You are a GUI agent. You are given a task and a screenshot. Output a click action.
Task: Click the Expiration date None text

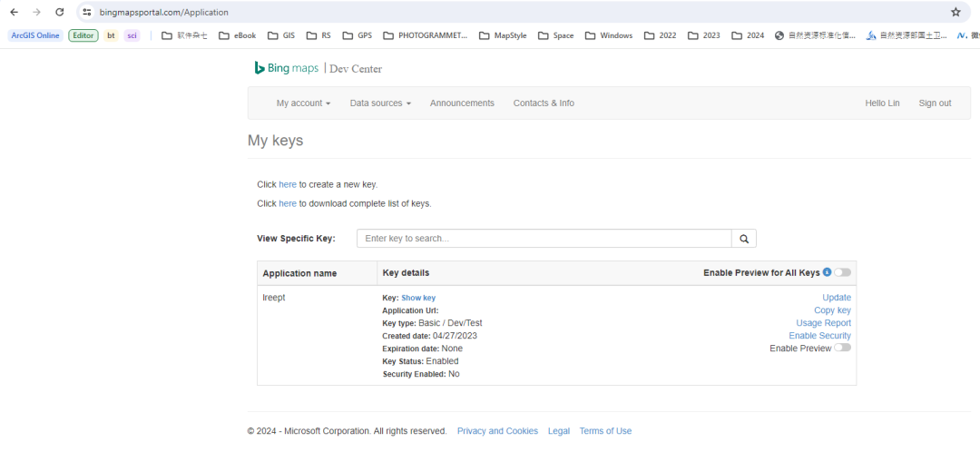[x=422, y=349]
